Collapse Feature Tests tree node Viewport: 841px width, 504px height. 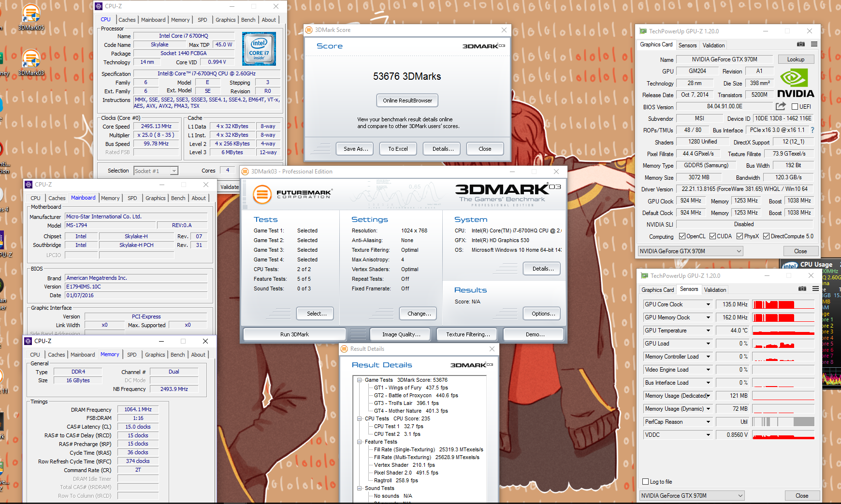click(360, 442)
